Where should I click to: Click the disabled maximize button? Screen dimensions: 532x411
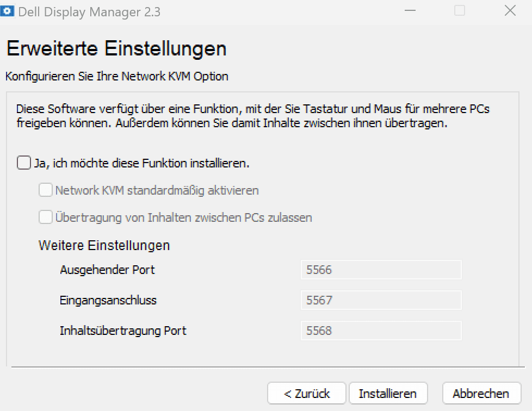click(460, 11)
